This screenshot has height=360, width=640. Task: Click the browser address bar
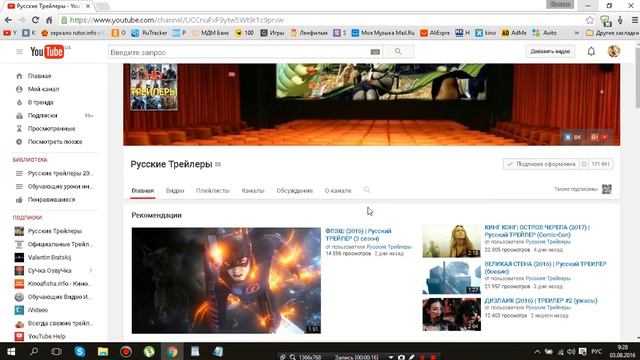pos(322,20)
